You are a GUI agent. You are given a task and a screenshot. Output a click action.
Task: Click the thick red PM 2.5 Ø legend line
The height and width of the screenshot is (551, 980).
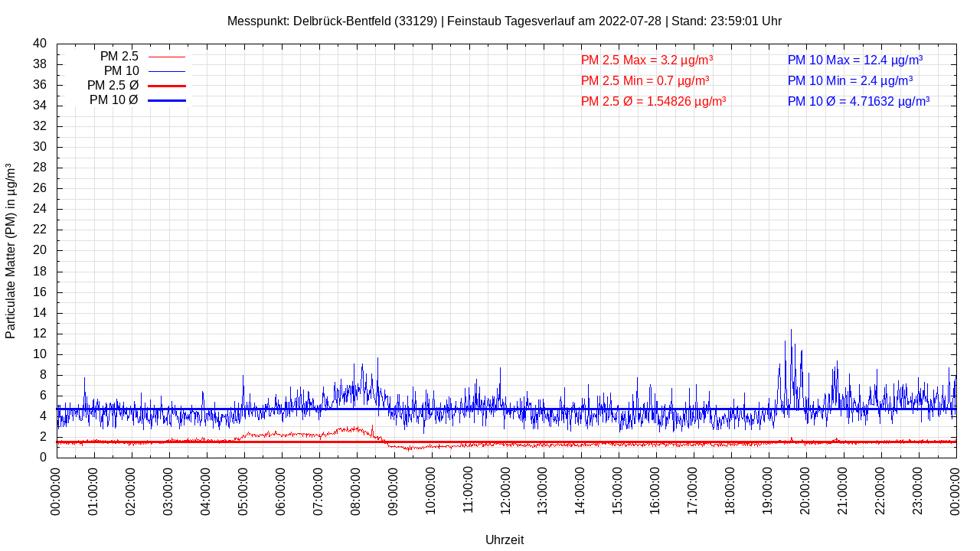(x=166, y=86)
